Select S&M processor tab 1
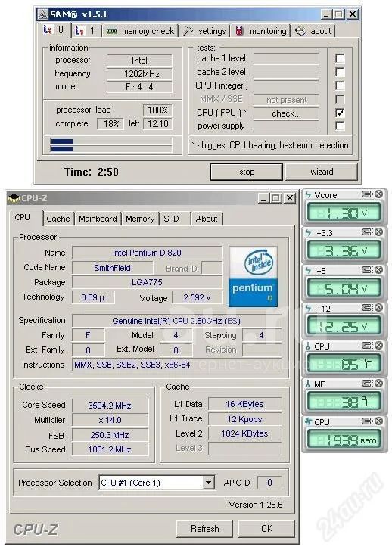 tap(86, 31)
